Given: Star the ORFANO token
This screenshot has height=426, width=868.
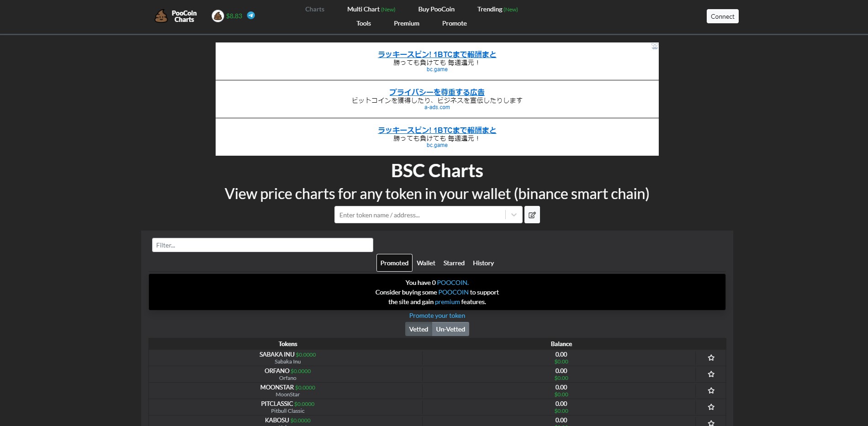Looking at the screenshot, I should [711, 374].
